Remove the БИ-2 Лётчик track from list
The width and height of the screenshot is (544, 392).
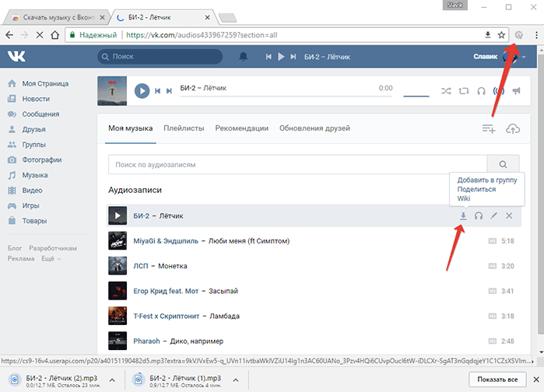tap(509, 215)
